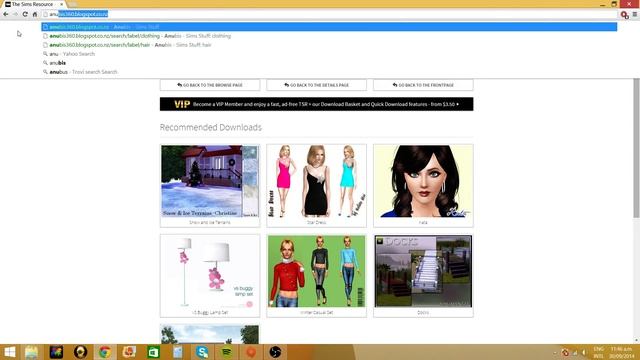The width and height of the screenshot is (640, 360).
Task: Open the Winter Casual Set thumbnail
Action: (316, 271)
